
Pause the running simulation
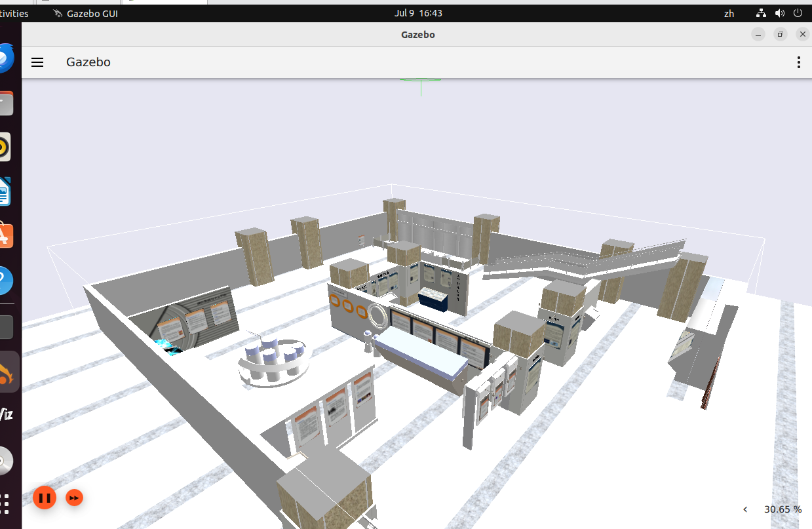45,498
